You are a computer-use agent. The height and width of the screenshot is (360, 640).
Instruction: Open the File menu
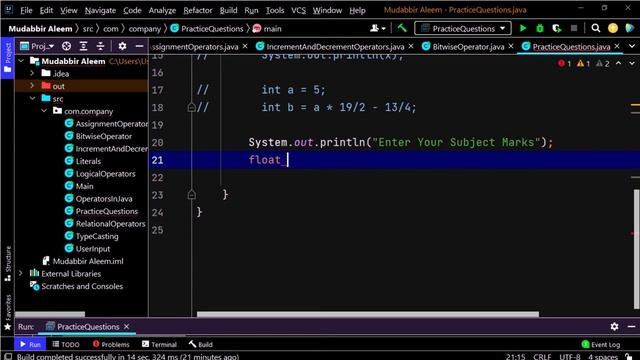click(x=26, y=10)
